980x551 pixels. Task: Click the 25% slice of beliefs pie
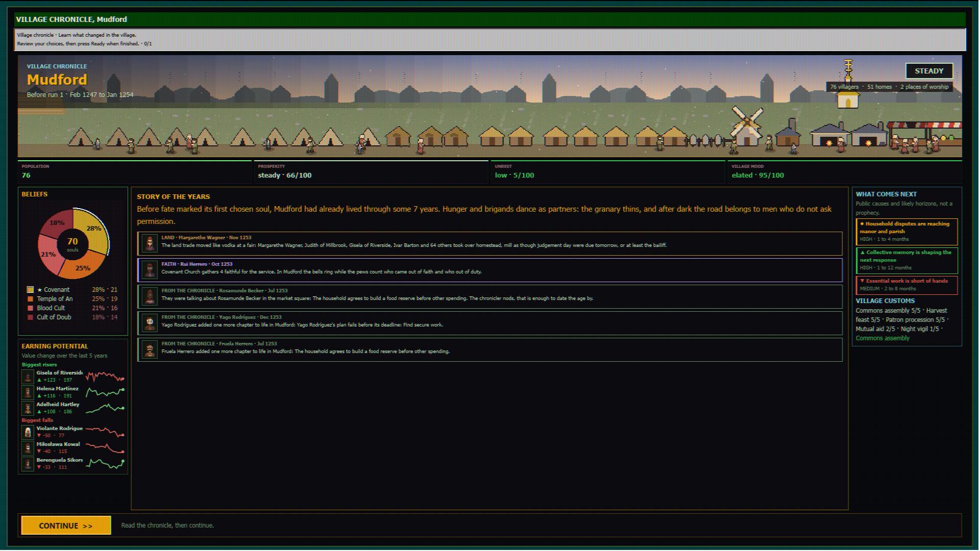[83, 267]
